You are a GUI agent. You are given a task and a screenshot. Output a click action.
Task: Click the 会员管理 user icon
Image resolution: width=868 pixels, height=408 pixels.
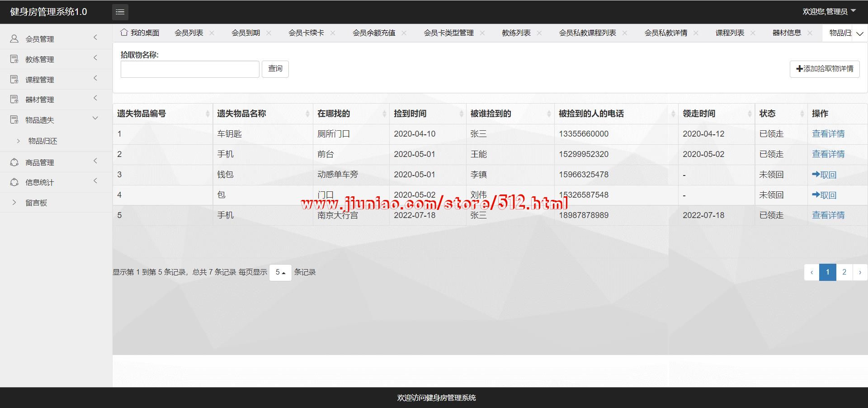point(14,39)
